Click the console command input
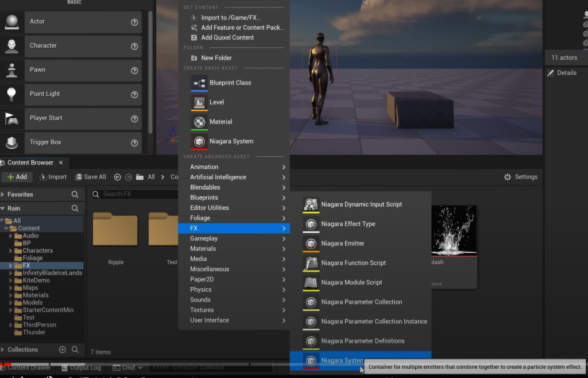 pos(210,368)
